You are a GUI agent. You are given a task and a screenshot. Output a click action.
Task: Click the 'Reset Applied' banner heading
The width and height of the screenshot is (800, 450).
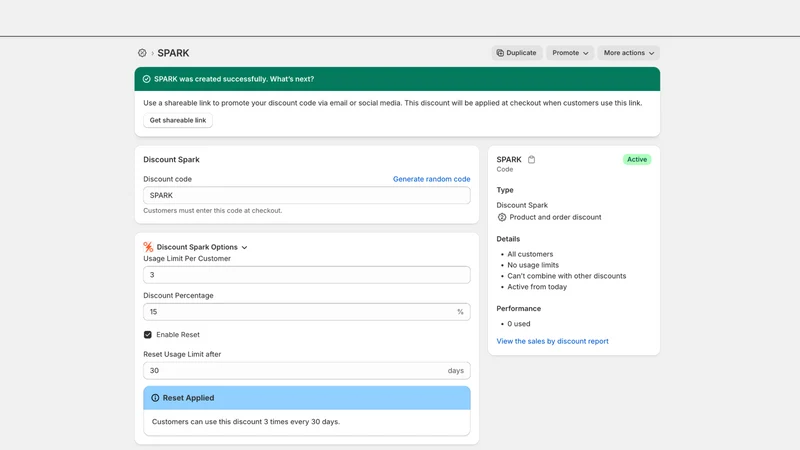pyautogui.click(x=188, y=398)
